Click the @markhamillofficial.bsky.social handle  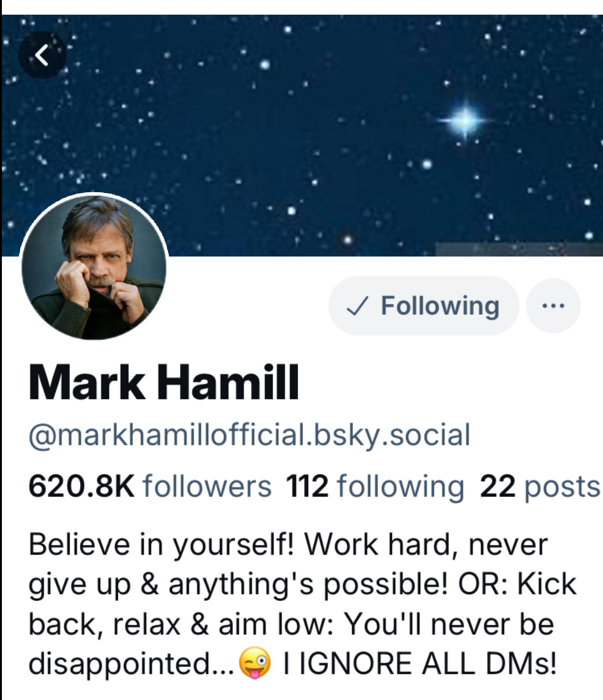coord(249,435)
